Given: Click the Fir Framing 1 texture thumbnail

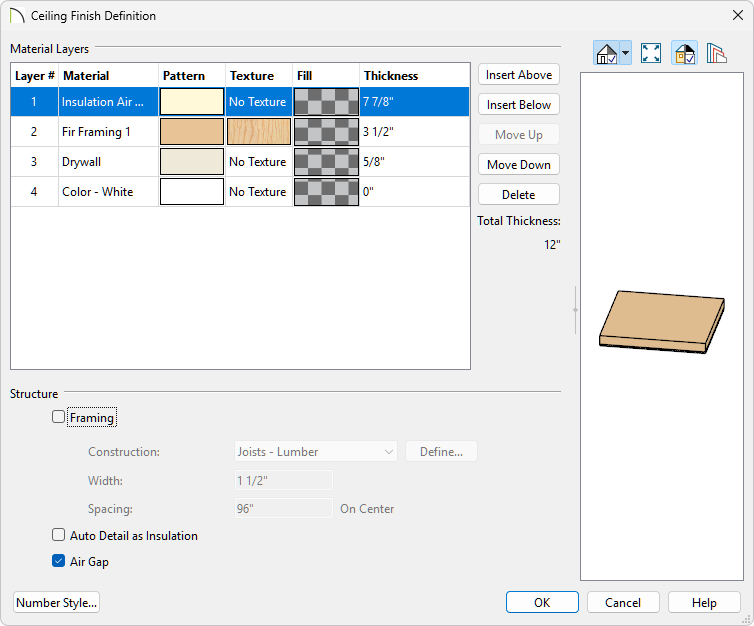Looking at the screenshot, I should tap(258, 132).
